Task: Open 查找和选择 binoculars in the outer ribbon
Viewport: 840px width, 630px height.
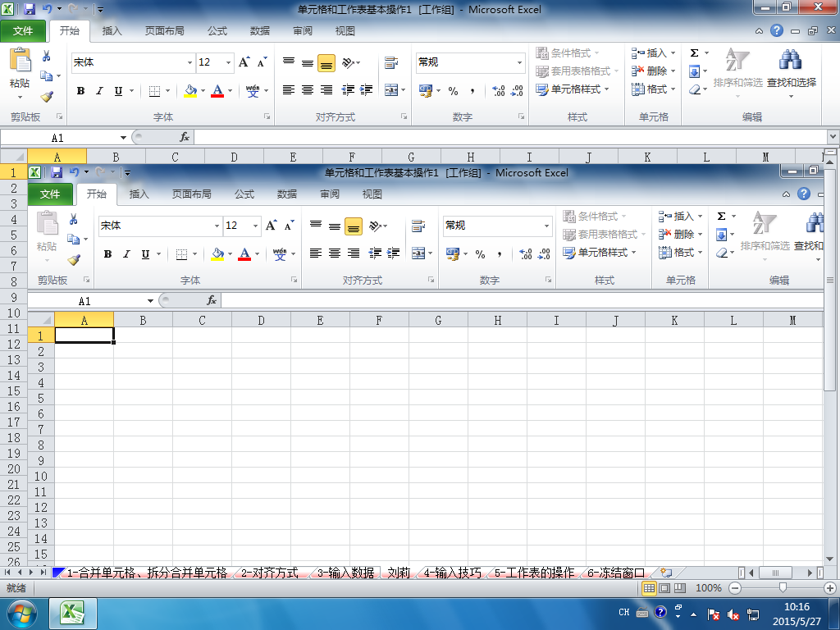Action: pos(791,60)
